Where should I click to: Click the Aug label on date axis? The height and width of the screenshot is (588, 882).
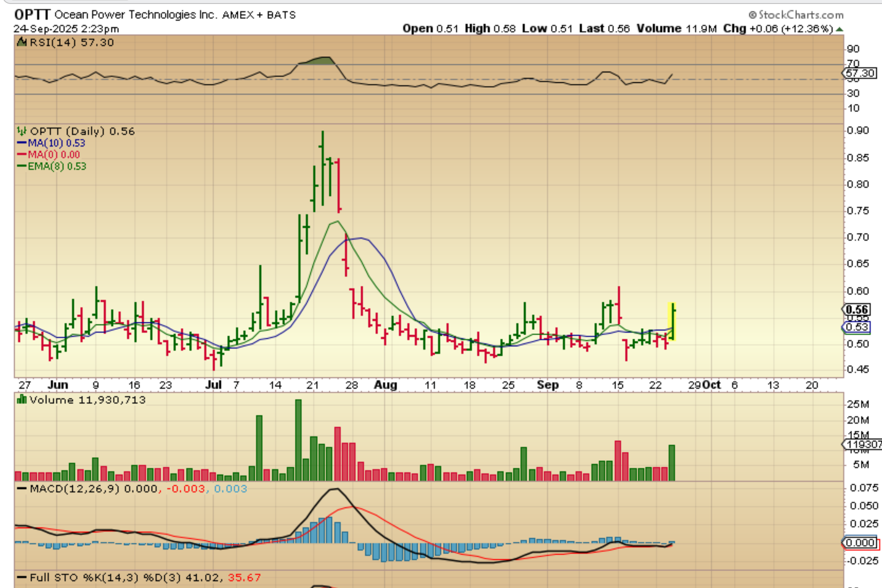point(385,385)
